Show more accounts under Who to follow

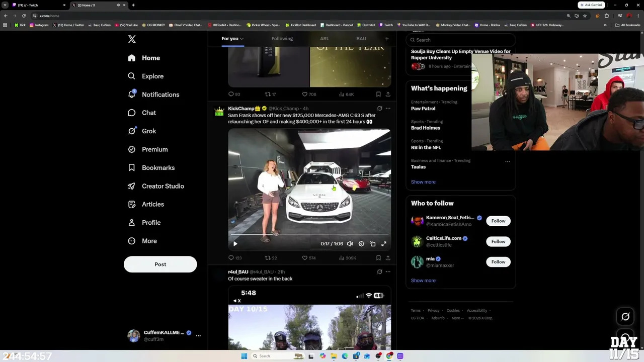[423, 281]
